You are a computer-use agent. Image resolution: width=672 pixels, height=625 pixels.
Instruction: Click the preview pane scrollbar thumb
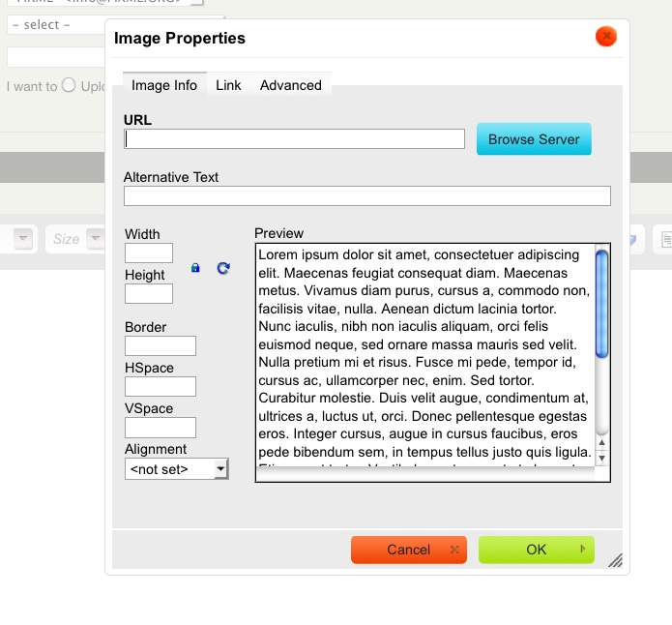[x=601, y=304]
